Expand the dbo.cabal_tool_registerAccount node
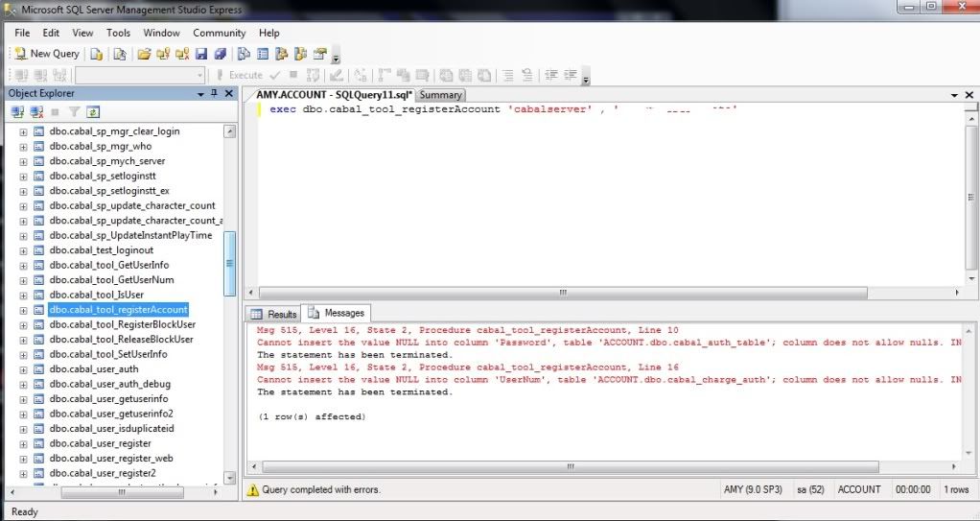This screenshot has height=521, width=980. click(23, 310)
